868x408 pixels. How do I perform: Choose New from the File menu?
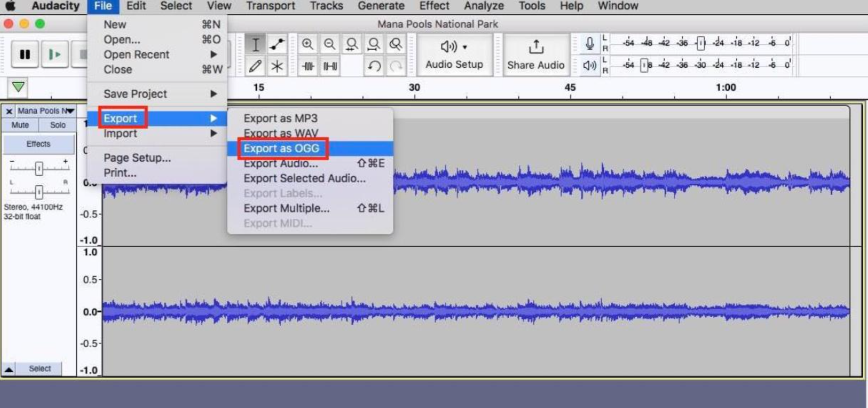[x=157, y=25]
